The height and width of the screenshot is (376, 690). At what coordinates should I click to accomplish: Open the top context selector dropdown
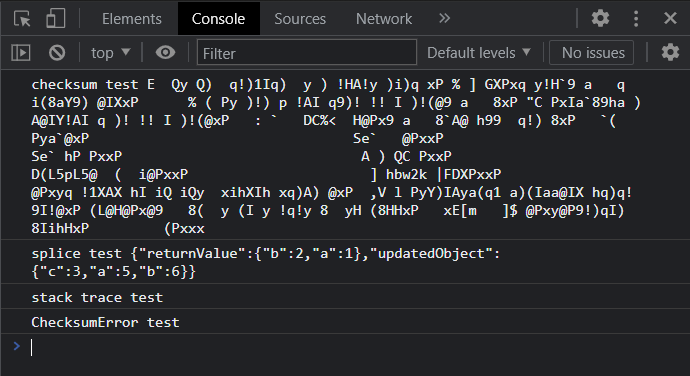[x=110, y=53]
